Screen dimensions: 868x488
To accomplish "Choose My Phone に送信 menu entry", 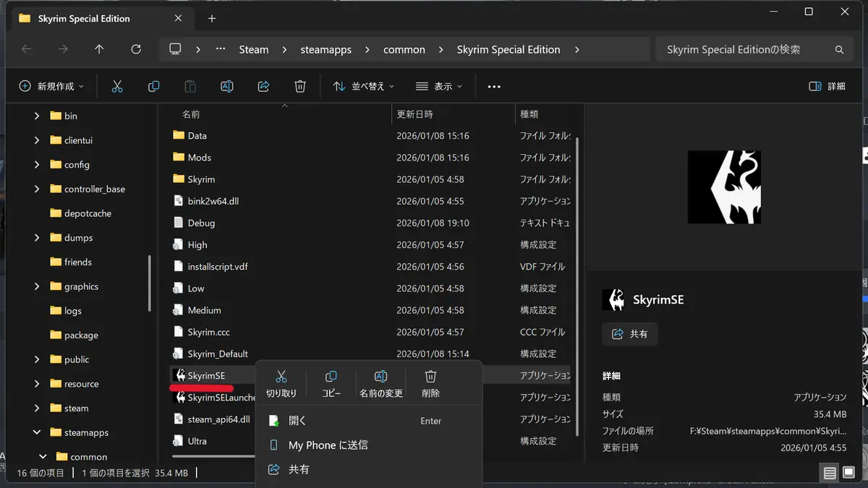I will point(328,445).
